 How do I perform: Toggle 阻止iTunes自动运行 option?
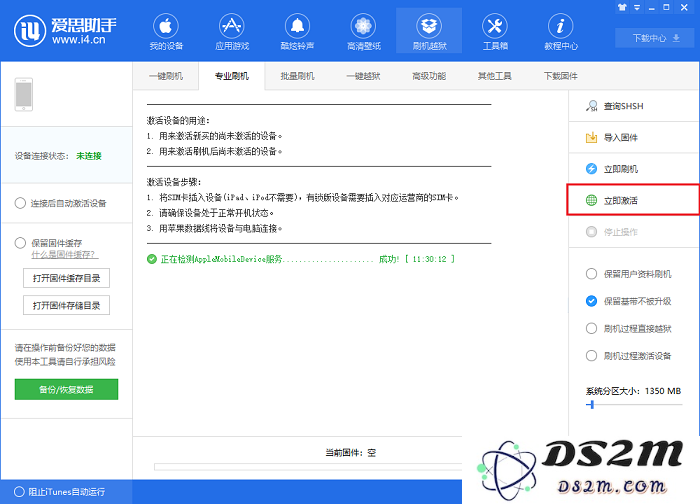coord(19,492)
